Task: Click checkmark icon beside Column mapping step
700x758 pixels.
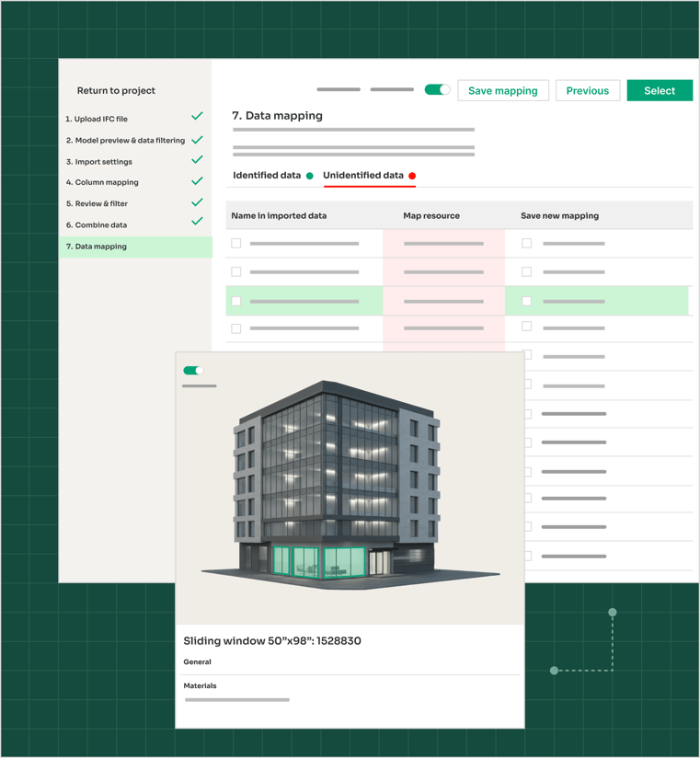Action: click(x=197, y=181)
